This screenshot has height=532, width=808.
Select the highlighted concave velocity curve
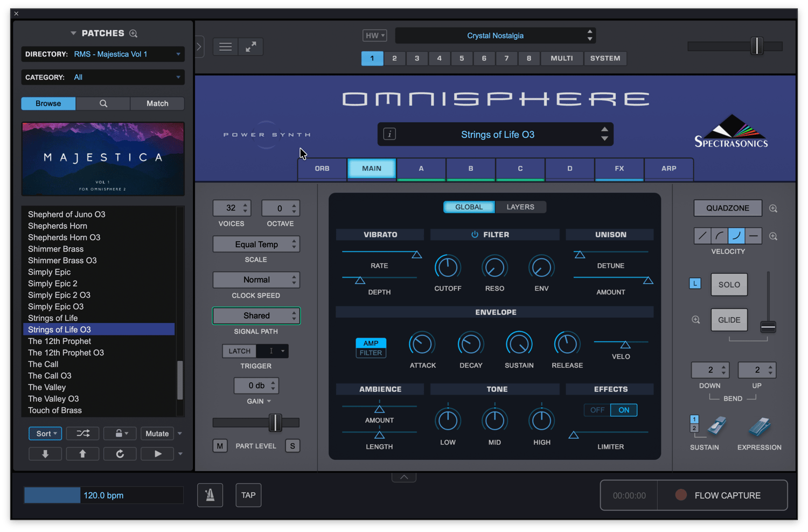(x=736, y=236)
